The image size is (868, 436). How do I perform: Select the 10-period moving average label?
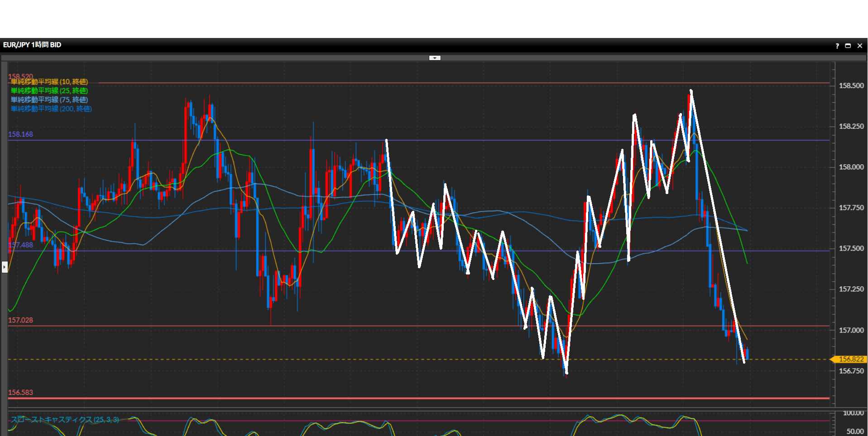click(49, 82)
